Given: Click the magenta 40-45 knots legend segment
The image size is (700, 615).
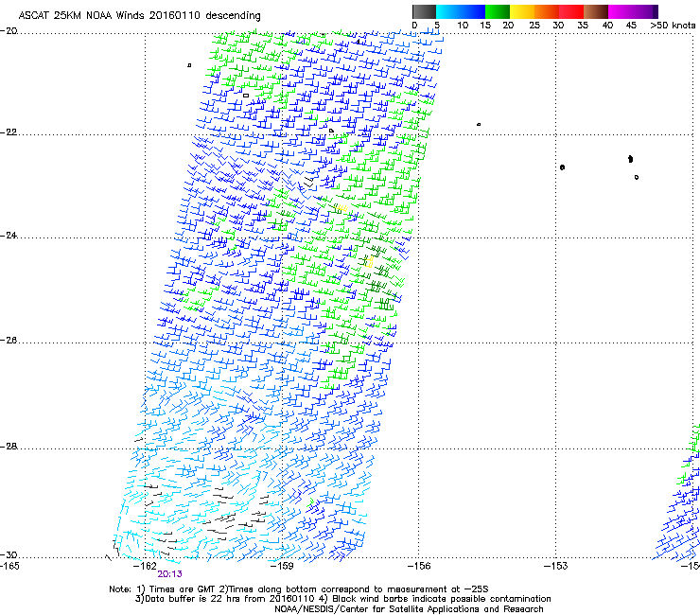Looking at the screenshot, I should pyautogui.click(x=621, y=11).
